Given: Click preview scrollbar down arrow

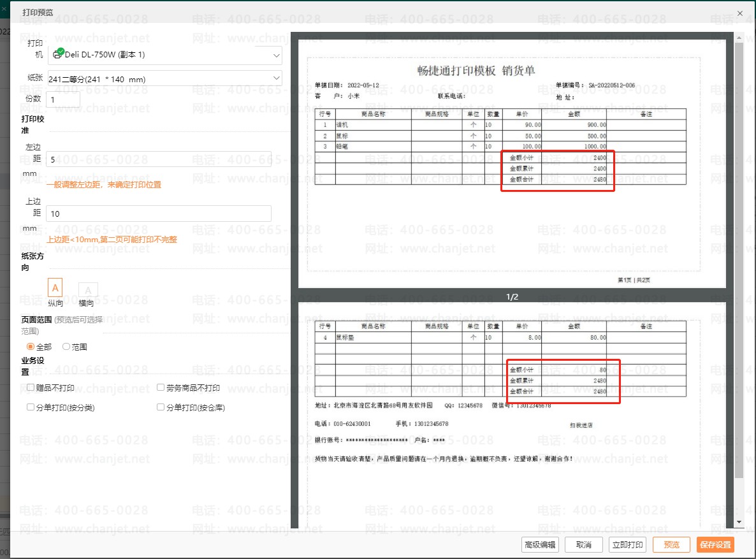Looking at the screenshot, I should (x=739, y=522).
